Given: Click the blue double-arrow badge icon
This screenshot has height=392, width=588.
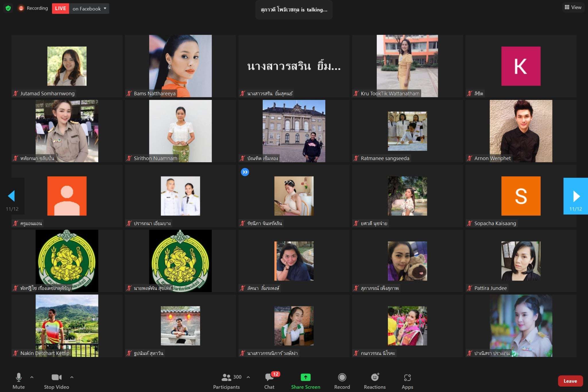Looking at the screenshot, I should pos(245,172).
